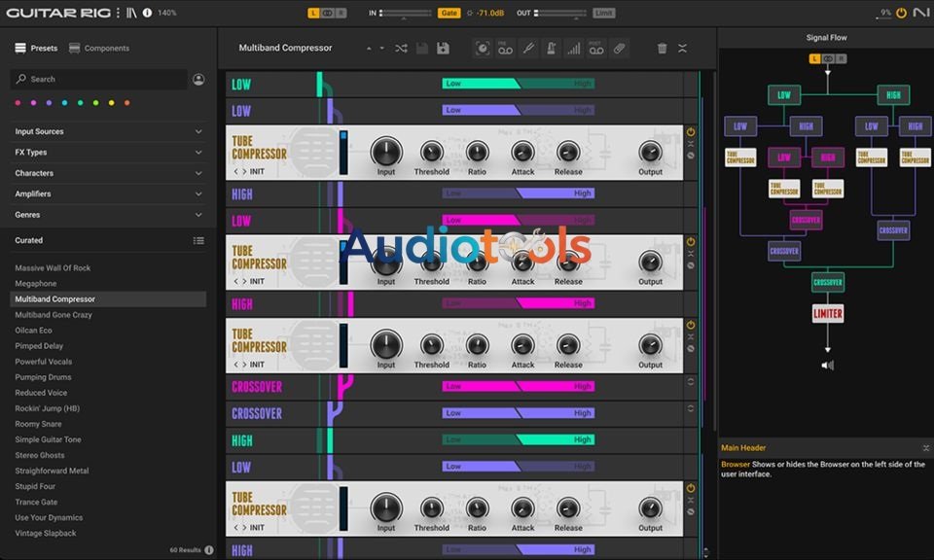This screenshot has height=560, width=934.
Task: Open the Metronome tool
Action: [x=552, y=48]
